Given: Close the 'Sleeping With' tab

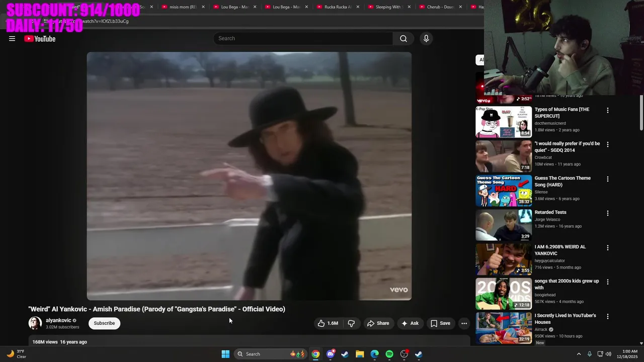Looking at the screenshot, I should tap(409, 7).
